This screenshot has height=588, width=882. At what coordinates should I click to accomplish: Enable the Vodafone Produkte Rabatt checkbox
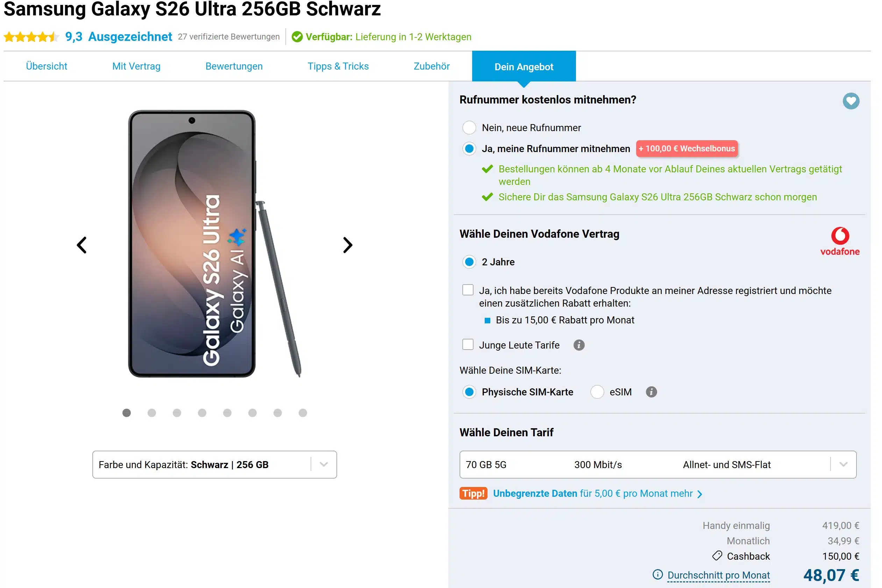point(468,289)
